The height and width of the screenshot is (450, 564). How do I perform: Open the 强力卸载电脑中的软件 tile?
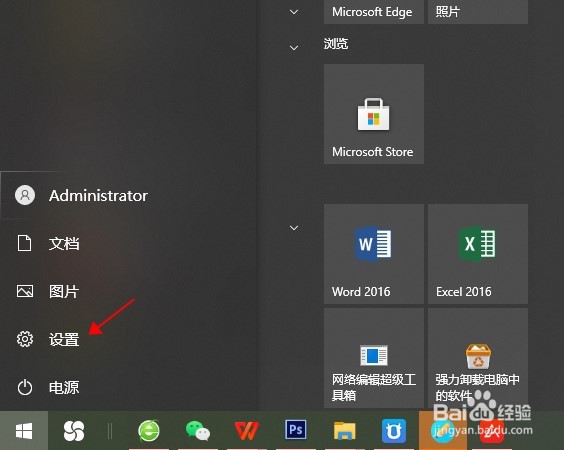(x=478, y=358)
